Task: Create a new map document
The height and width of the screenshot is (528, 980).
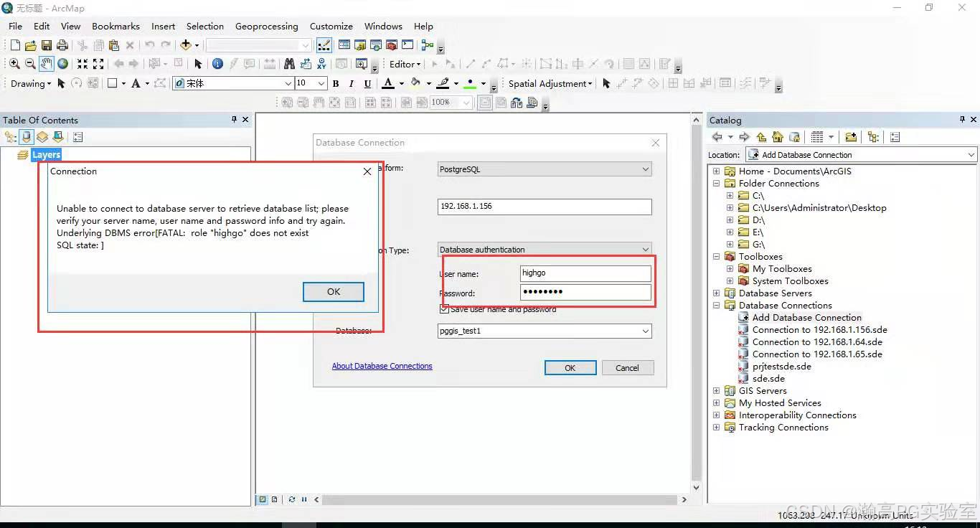Action: click(x=15, y=45)
